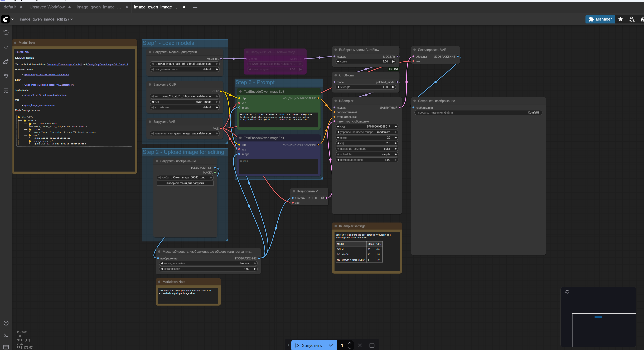Open the Manager button

coord(600,19)
